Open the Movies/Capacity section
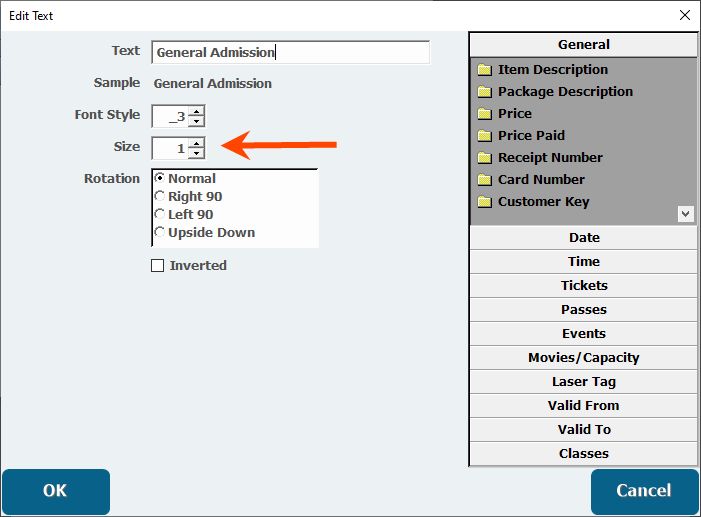This screenshot has height=517, width=701. click(x=584, y=358)
